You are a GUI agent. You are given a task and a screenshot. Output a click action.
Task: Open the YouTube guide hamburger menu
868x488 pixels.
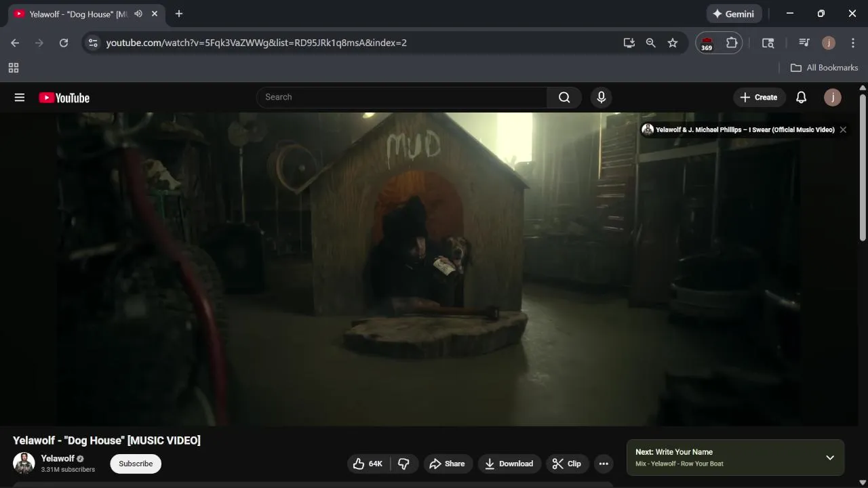tap(20, 98)
